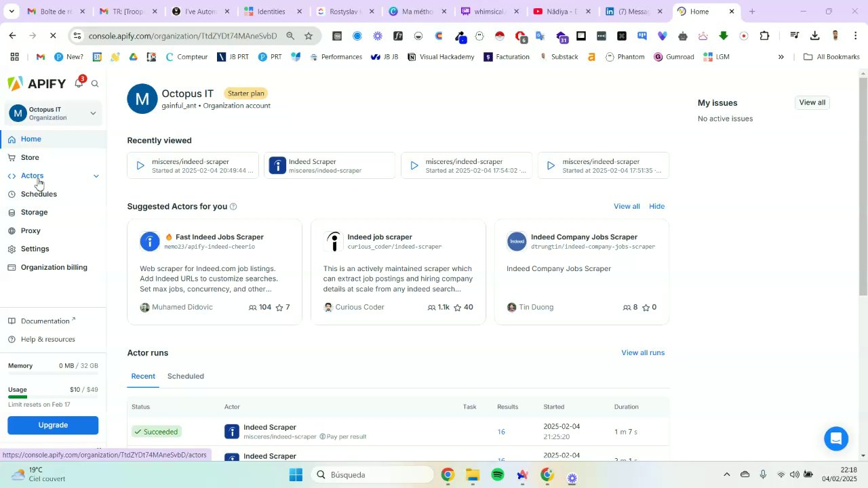Click the Octopus IT avatar
868x488 pixels.
142,99
